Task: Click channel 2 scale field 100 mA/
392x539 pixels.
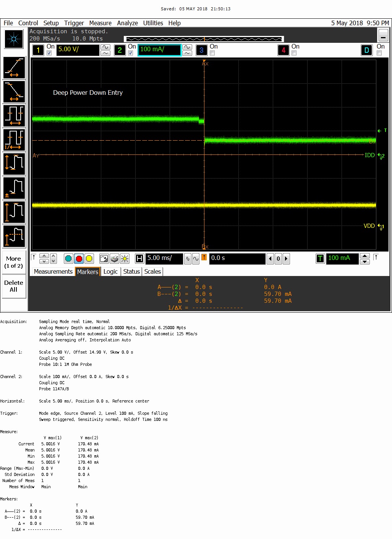Action: coord(159,50)
